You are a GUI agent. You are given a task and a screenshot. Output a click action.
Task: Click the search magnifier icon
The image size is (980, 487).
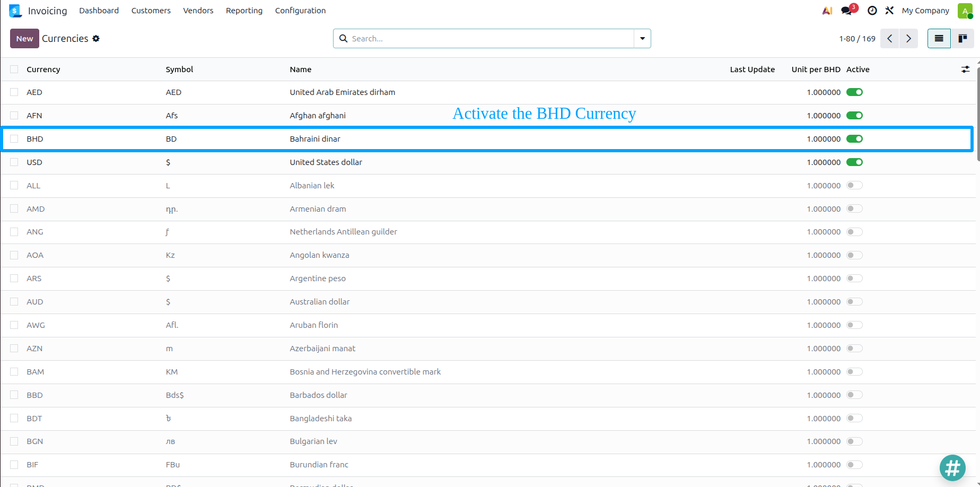coord(343,39)
